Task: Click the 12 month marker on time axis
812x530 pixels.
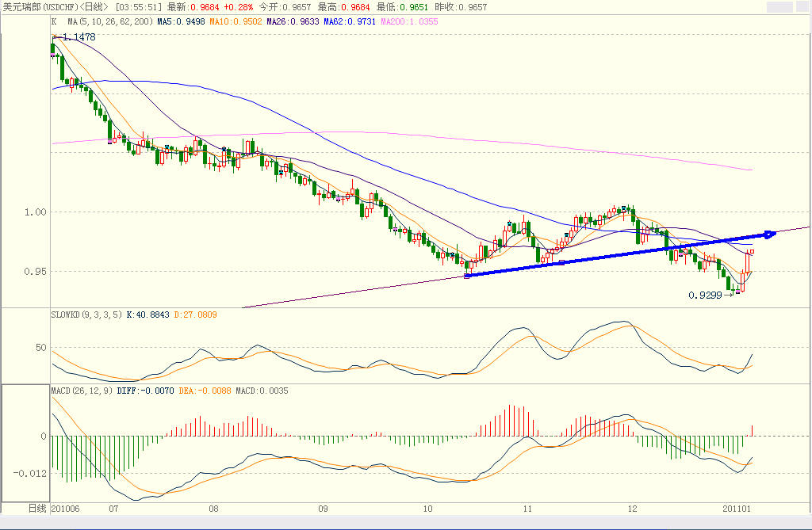Action: click(x=632, y=509)
